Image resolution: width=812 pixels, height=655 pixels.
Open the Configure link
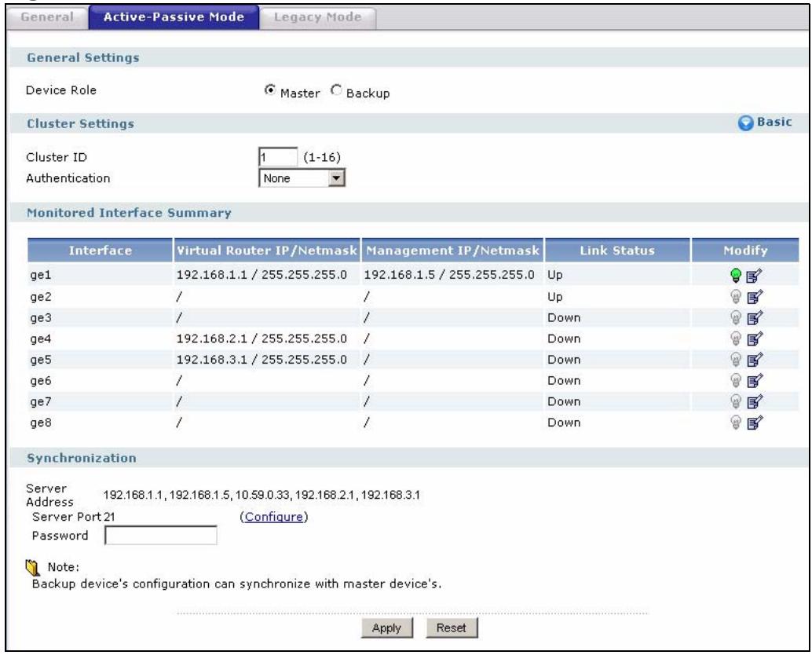tap(274, 517)
